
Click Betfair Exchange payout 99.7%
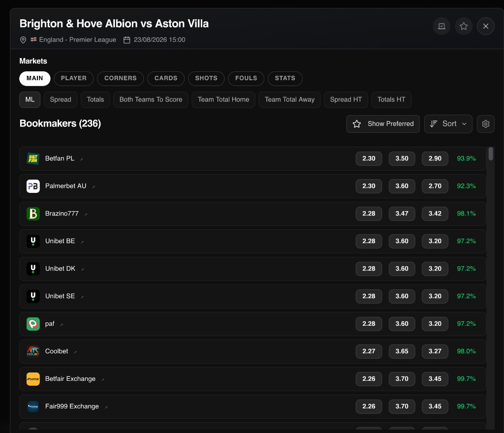(466, 379)
